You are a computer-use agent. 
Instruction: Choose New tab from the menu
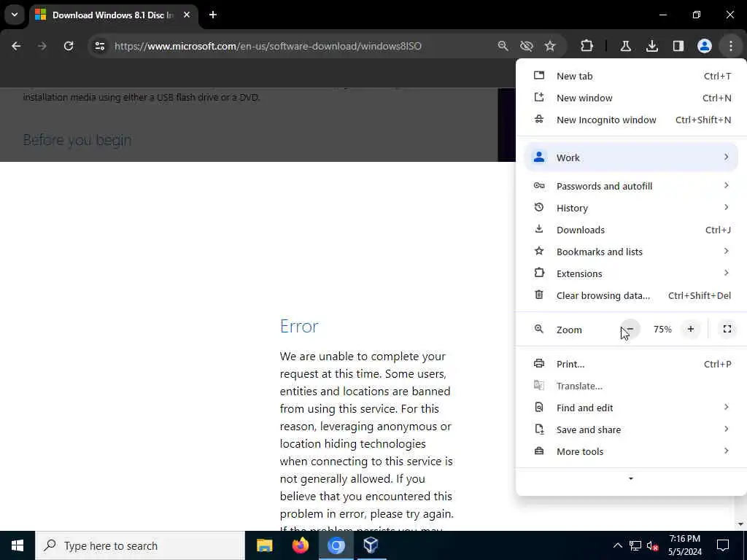(631, 76)
